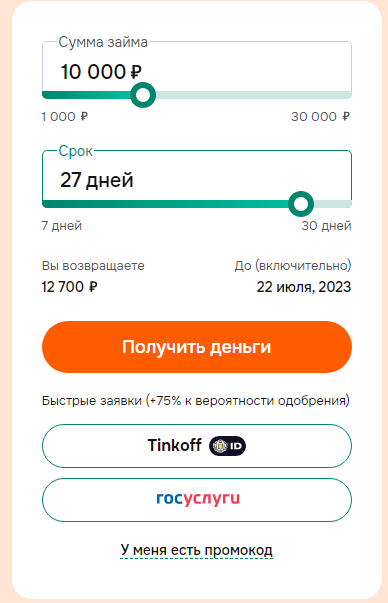388x603 pixels.
Task: Select the 12 700 ₽ repayment amount
Action: [x=69, y=287]
